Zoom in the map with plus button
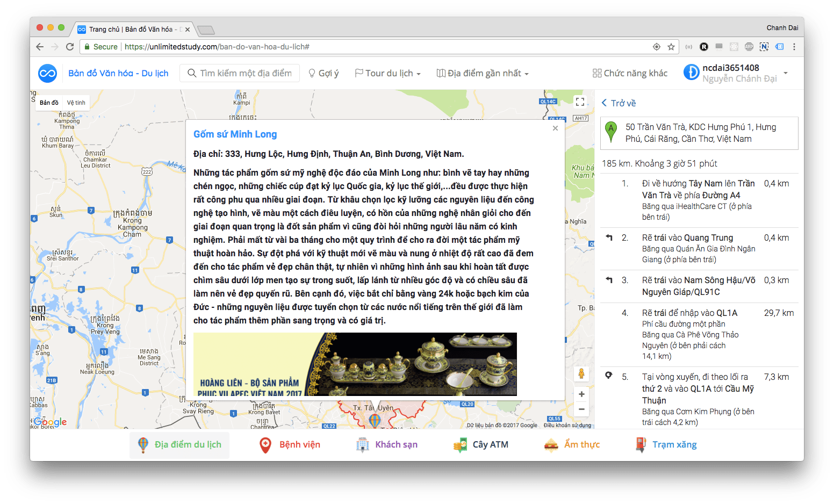834x504 pixels. pyautogui.click(x=581, y=394)
